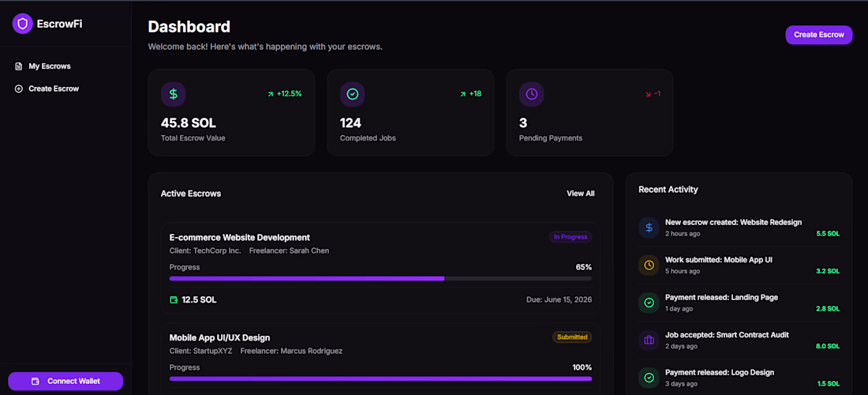Click the up arrow icon beside +18
Image resolution: width=868 pixels, height=395 pixels.
pos(462,94)
